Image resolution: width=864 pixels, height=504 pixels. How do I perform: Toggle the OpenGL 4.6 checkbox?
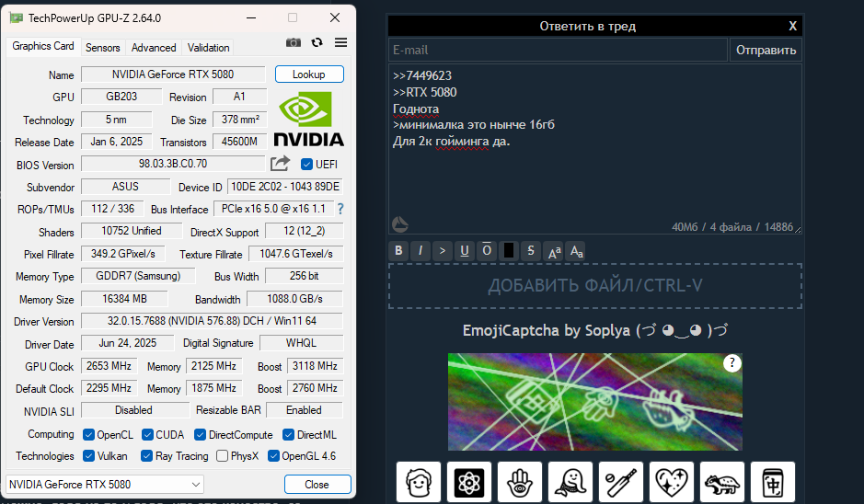pos(273,455)
